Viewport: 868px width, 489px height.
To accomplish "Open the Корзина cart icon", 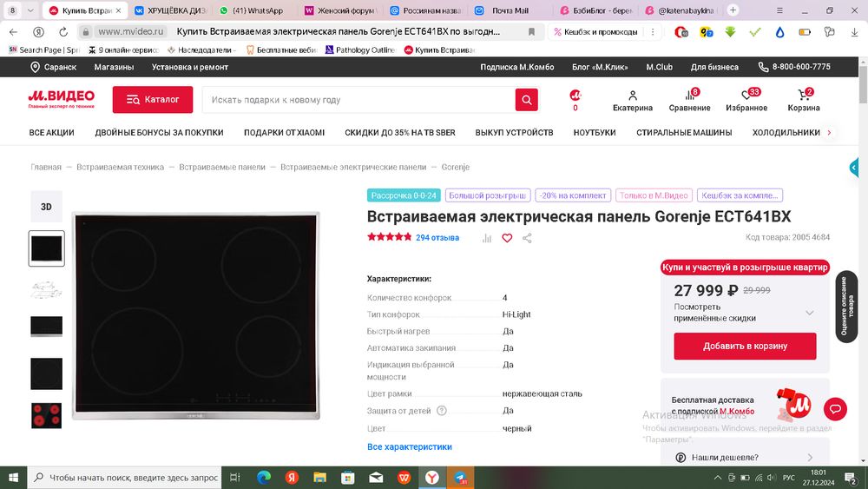I will tap(803, 101).
